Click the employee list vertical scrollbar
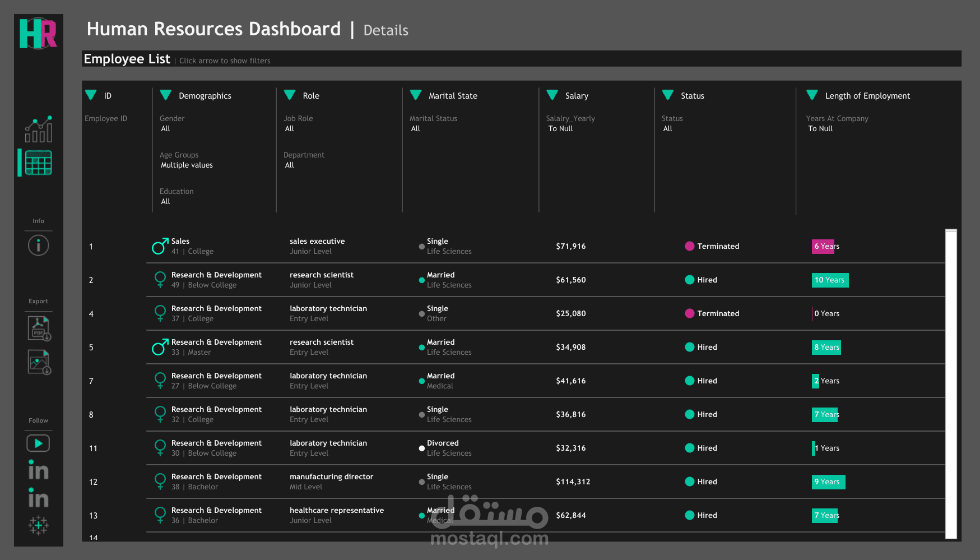 951,383
